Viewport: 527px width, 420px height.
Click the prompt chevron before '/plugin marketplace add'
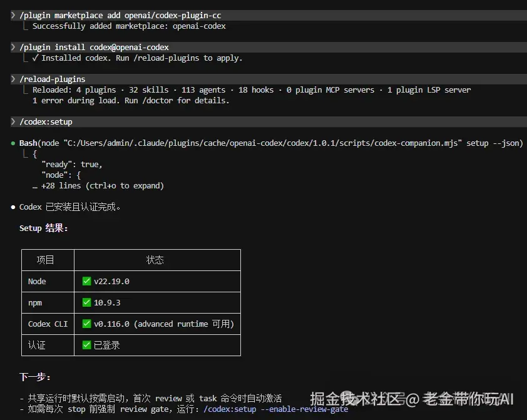click(13, 15)
